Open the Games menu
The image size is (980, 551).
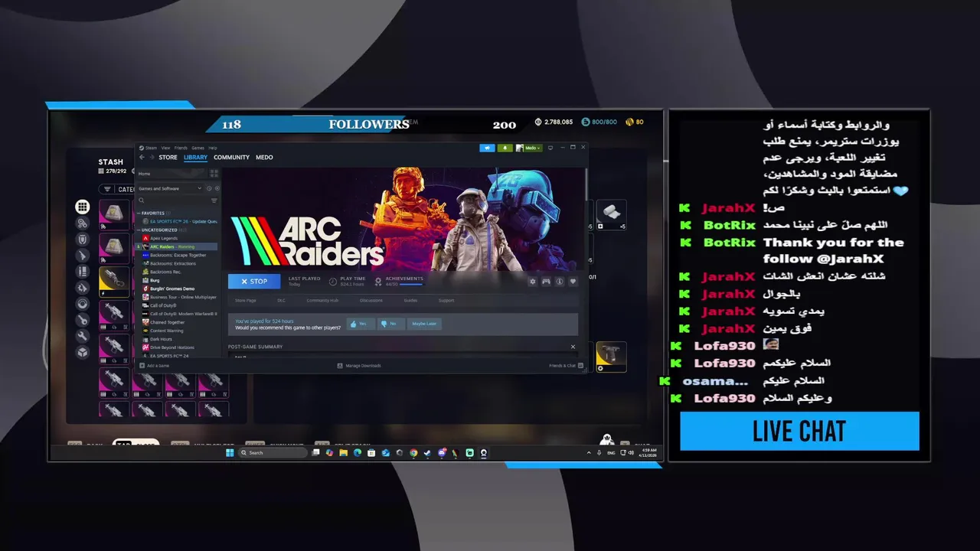[x=198, y=148]
